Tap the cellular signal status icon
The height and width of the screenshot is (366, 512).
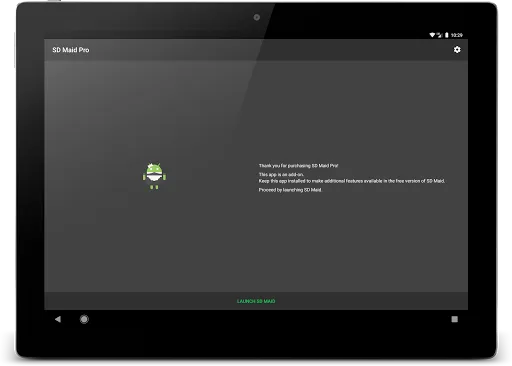[x=440, y=35]
